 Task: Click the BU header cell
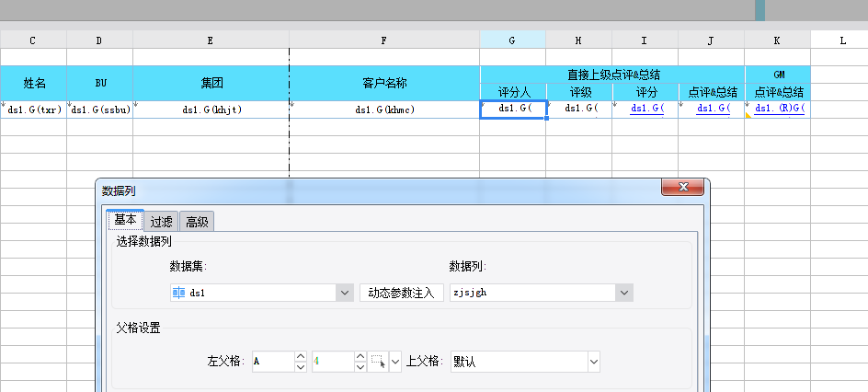point(99,83)
